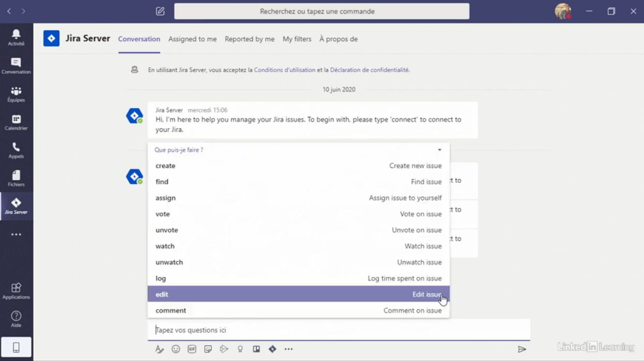Open the GIF picker
This screenshot has width=644, height=361.
(x=192, y=349)
